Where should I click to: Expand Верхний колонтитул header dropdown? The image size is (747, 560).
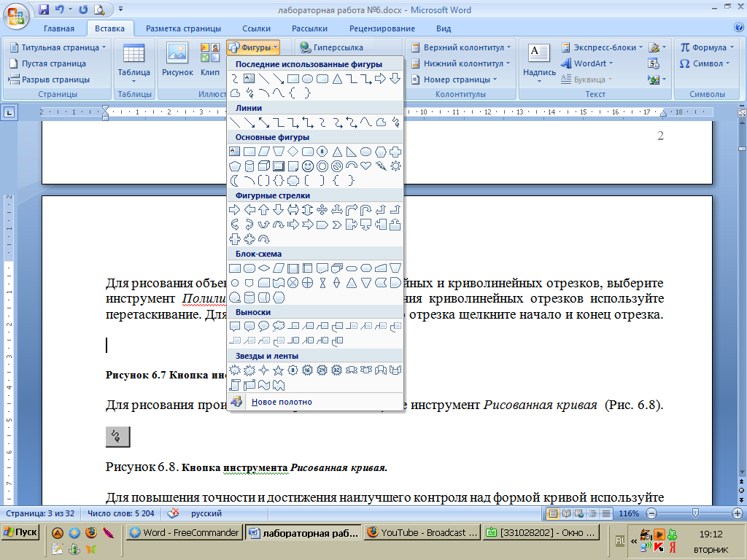pyautogui.click(x=461, y=47)
